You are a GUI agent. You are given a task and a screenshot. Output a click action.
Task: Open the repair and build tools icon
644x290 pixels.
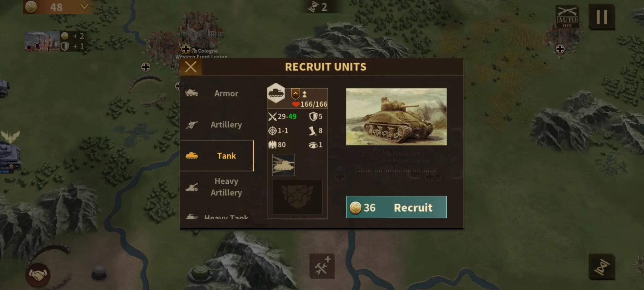[x=322, y=266]
